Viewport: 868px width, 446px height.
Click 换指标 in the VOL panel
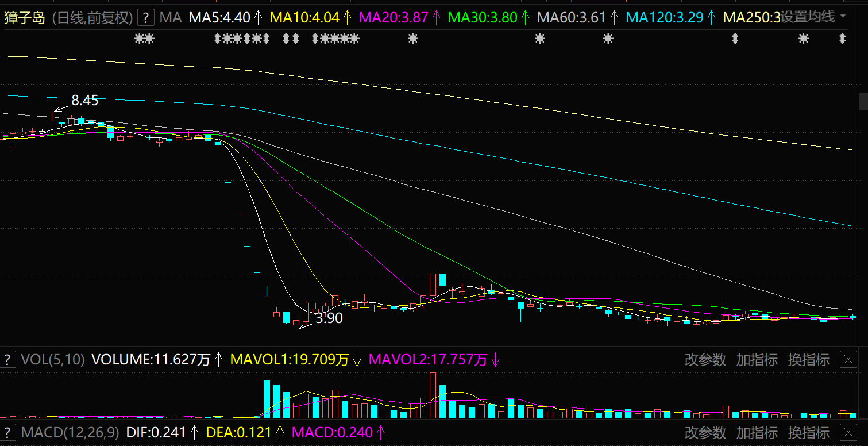(x=808, y=360)
